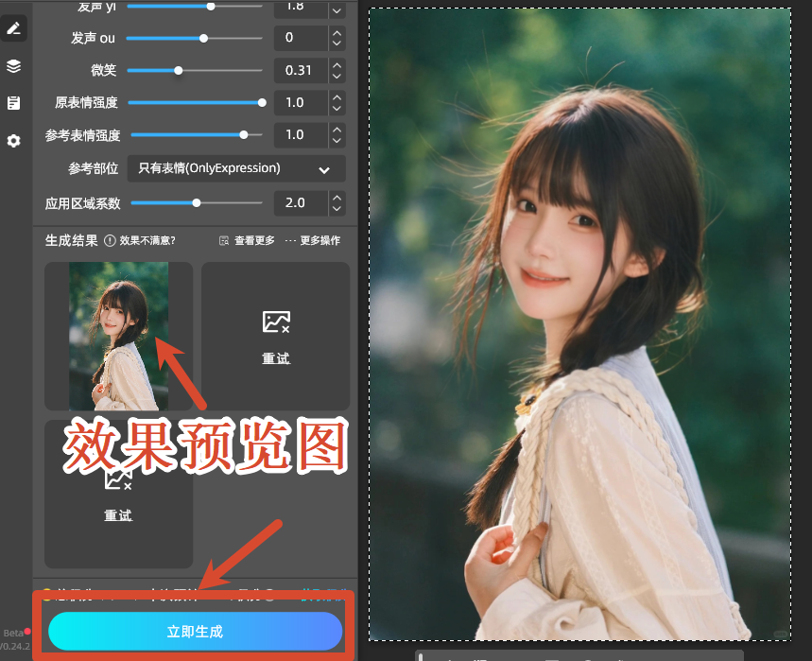The image size is (812, 661).
Task: Open the 参考部位 dropdown
Action: [x=236, y=169]
